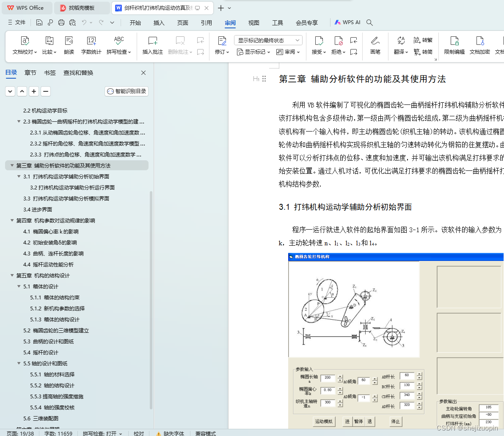The height and width of the screenshot is (436, 504).
Task: Click the promote level plus button
Action: [34, 91]
